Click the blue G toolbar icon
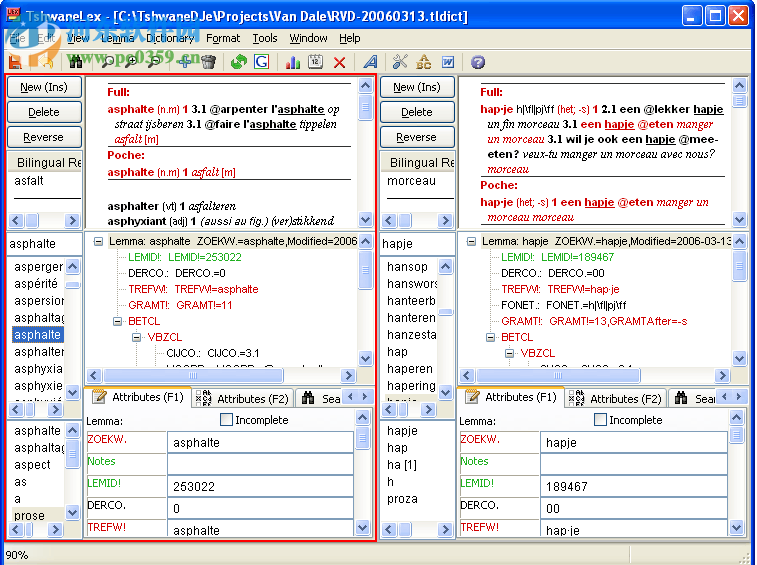The height and width of the screenshot is (565, 757). coord(261,62)
